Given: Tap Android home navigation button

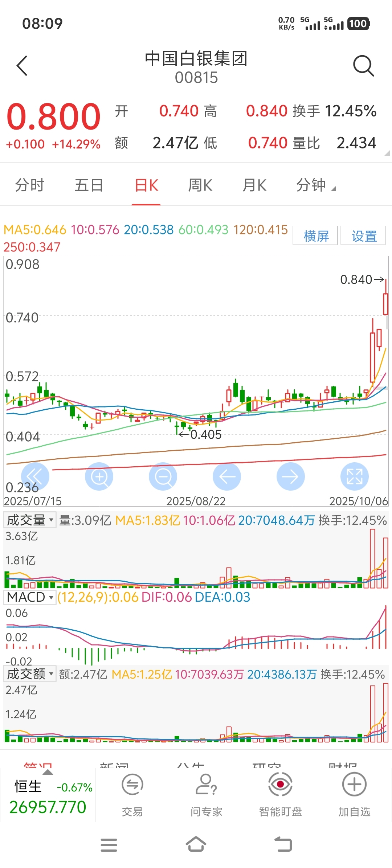Looking at the screenshot, I should 196,844.
